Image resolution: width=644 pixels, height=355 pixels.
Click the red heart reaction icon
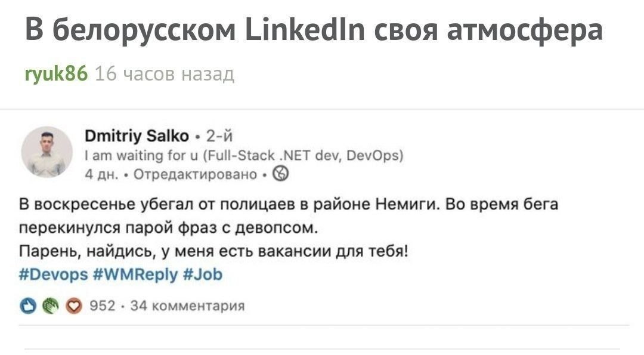(73, 306)
